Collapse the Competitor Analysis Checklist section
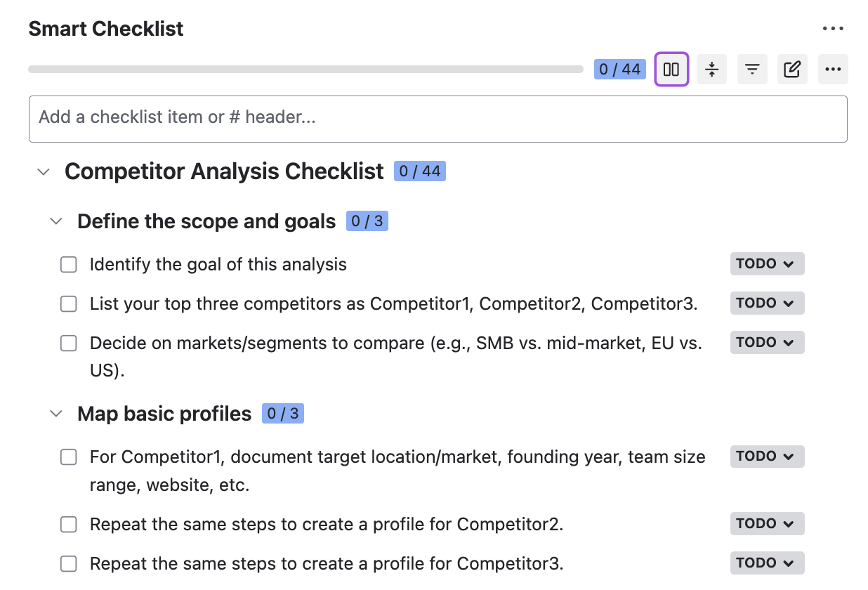This screenshot has height=590, width=868. (43, 171)
